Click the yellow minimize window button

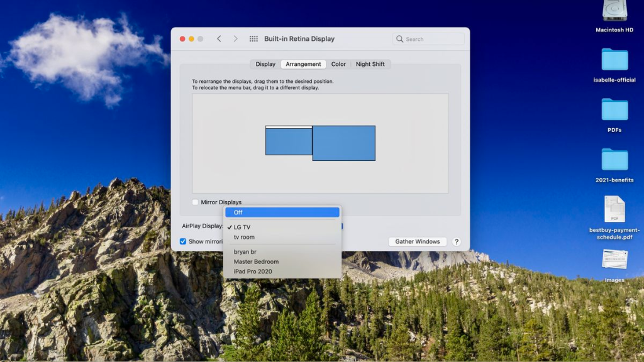(x=191, y=39)
